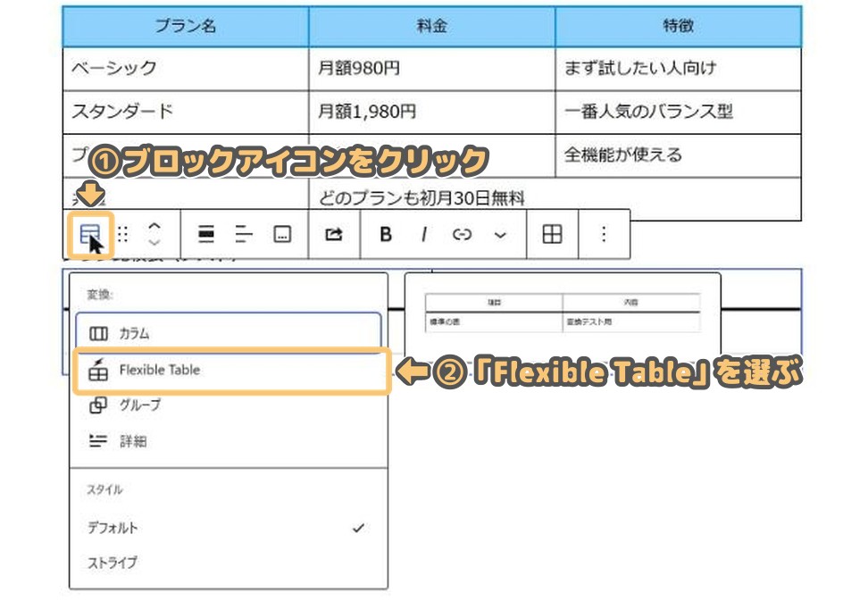Toggle the caption icon in toolbar
868x601 pixels.
click(282, 234)
